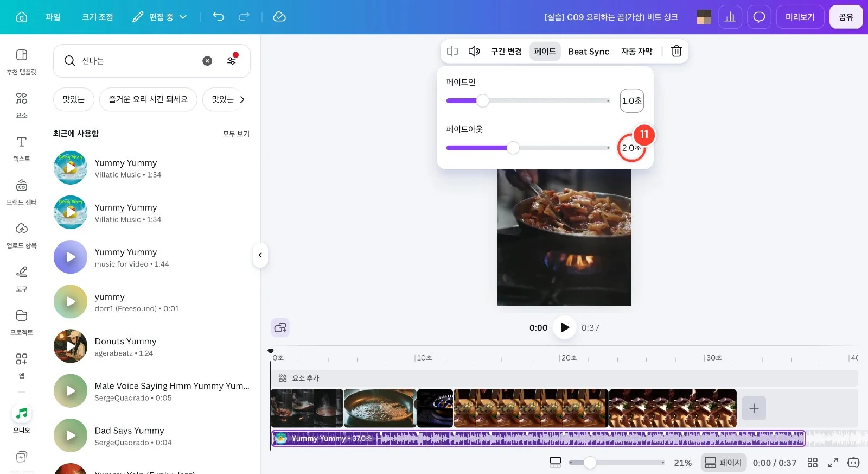
Task: Redo the last undone edit
Action: tap(244, 17)
